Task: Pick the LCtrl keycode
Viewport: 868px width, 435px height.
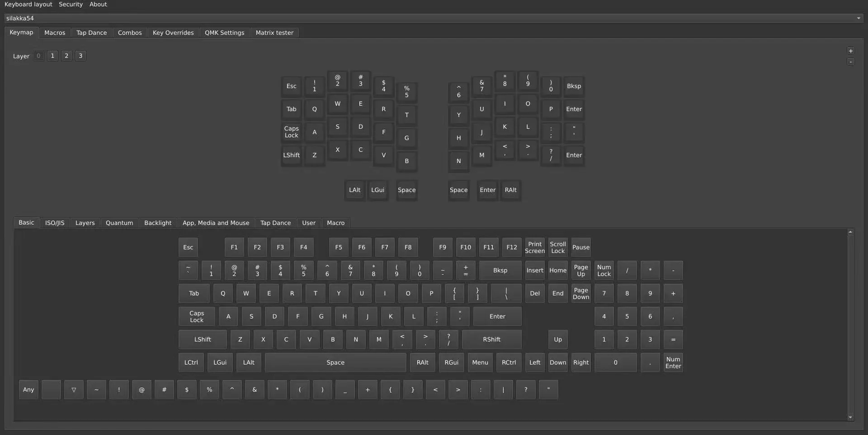Action: [x=191, y=362]
